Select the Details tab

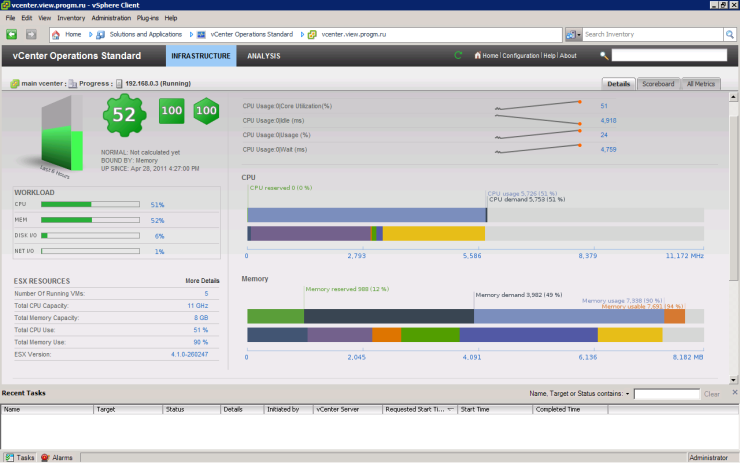(x=618, y=84)
